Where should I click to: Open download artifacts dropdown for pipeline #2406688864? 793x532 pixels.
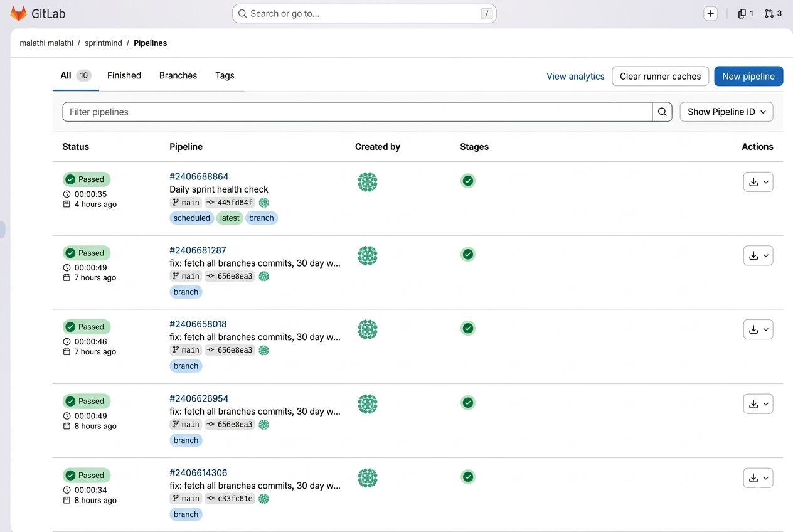[x=758, y=182]
